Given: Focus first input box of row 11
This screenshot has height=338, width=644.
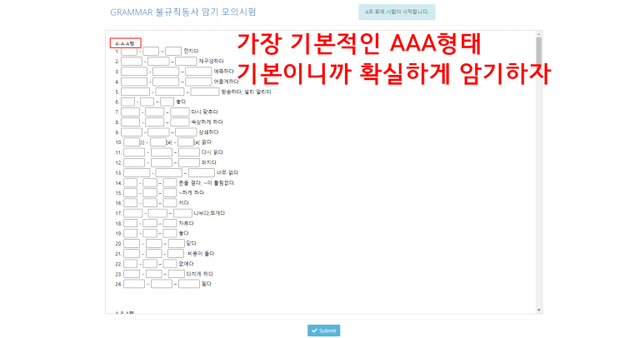Looking at the screenshot, I should pos(134,152).
